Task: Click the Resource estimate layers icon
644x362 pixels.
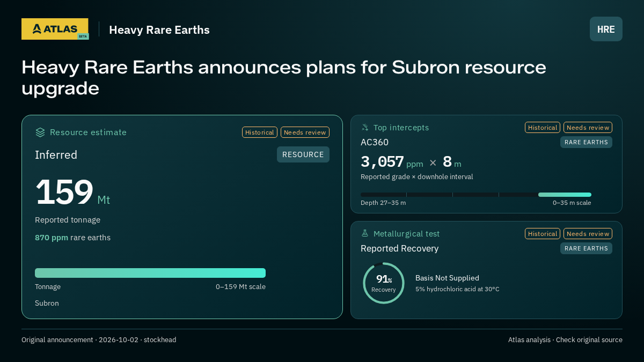Action: click(x=40, y=132)
